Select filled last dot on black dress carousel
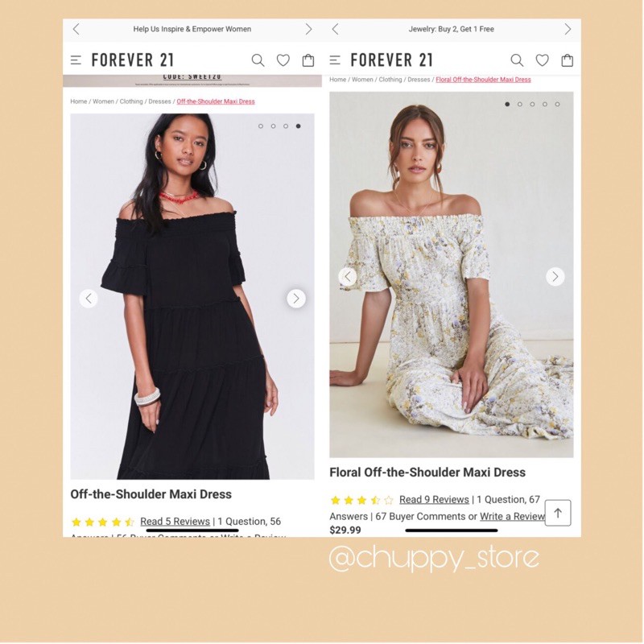This screenshot has width=644, height=644. (298, 126)
